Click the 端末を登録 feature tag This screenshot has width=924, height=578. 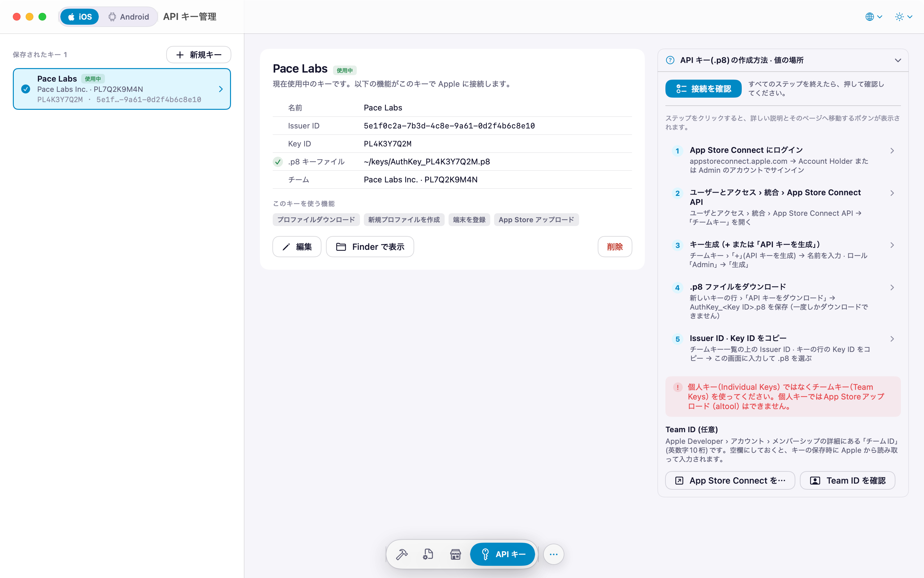(x=469, y=220)
